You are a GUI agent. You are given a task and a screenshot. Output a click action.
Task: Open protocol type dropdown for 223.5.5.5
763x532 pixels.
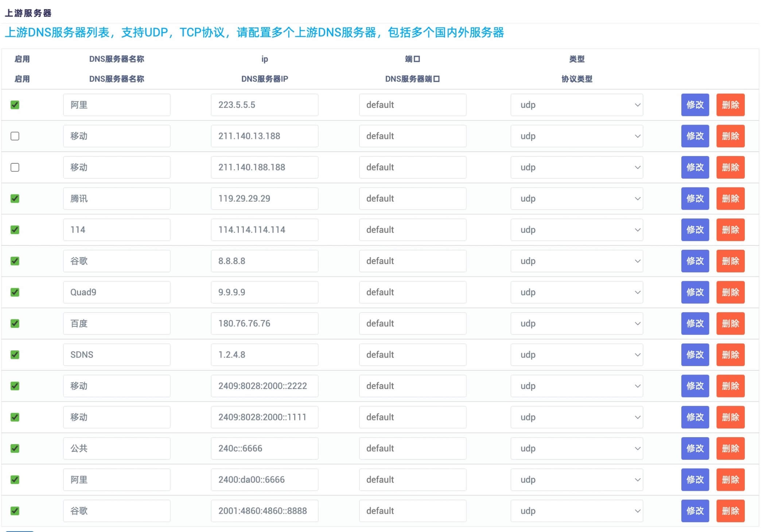coord(576,105)
